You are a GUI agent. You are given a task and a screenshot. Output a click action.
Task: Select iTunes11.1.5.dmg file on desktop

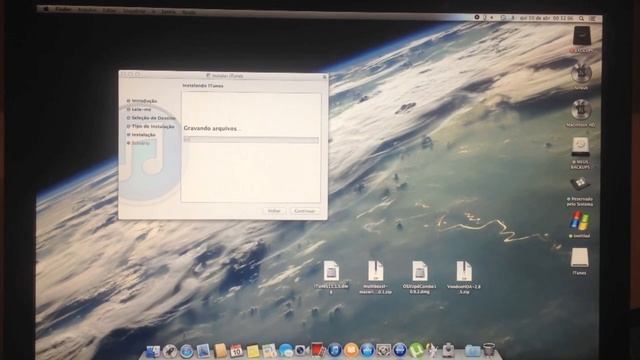pyautogui.click(x=331, y=271)
